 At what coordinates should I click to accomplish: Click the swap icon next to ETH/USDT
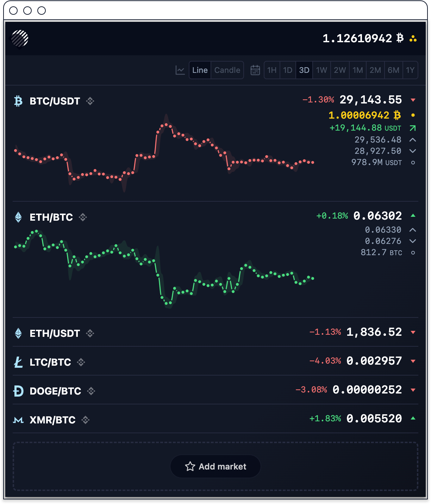pos(90,334)
